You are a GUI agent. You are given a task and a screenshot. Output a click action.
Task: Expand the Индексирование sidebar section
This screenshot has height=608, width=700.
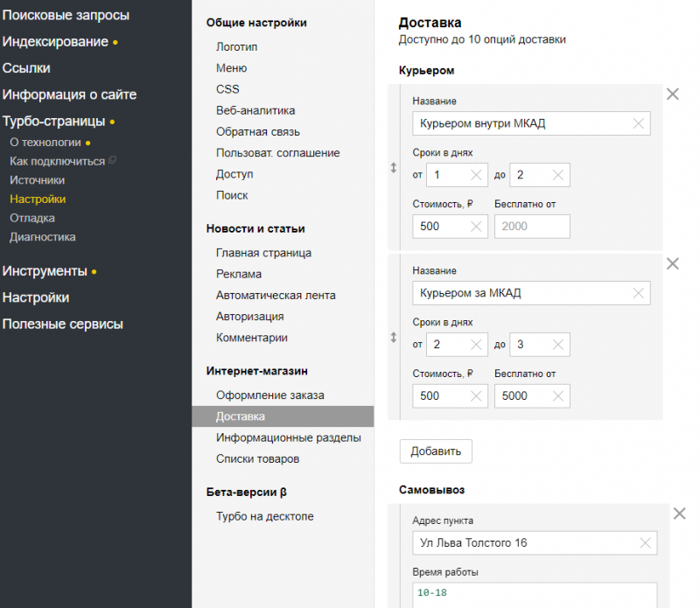pos(55,42)
